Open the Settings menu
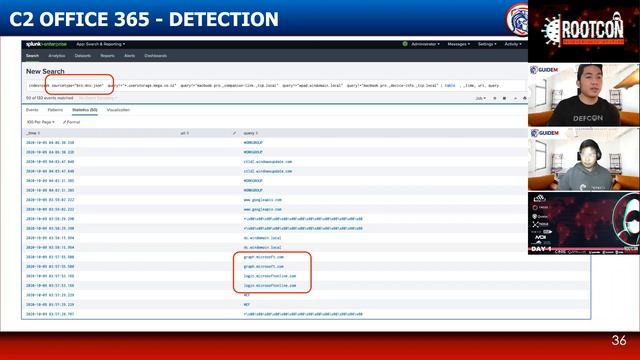 pos(487,44)
